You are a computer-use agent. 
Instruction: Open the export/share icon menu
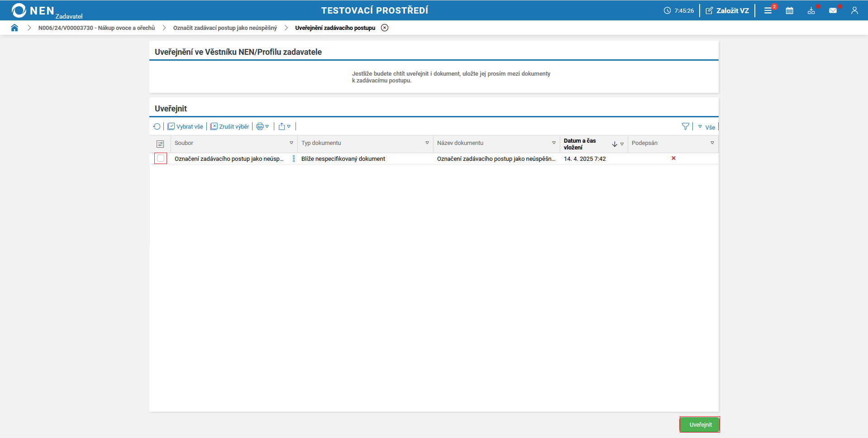click(284, 127)
